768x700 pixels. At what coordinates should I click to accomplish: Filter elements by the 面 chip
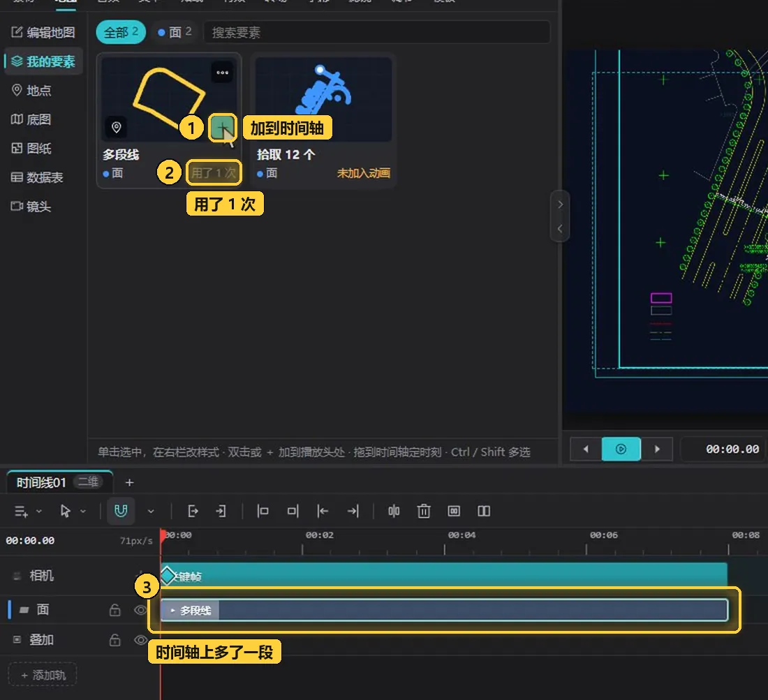175,32
